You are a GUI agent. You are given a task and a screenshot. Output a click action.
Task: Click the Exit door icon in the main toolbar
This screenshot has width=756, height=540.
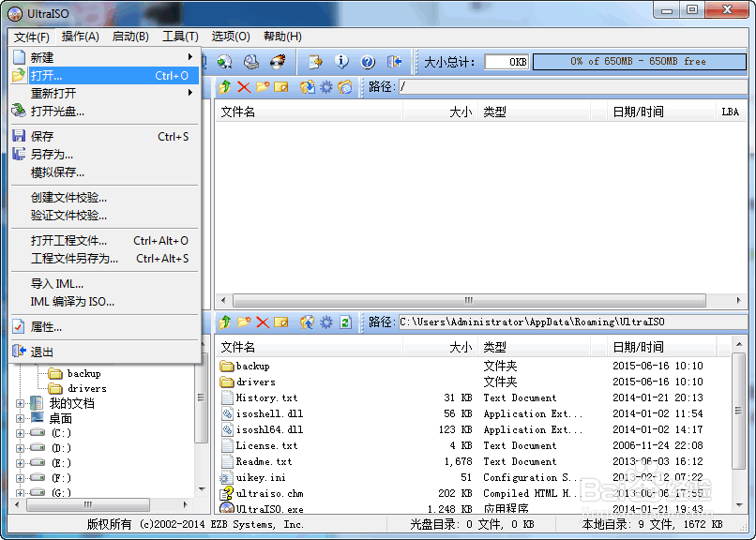(x=394, y=62)
